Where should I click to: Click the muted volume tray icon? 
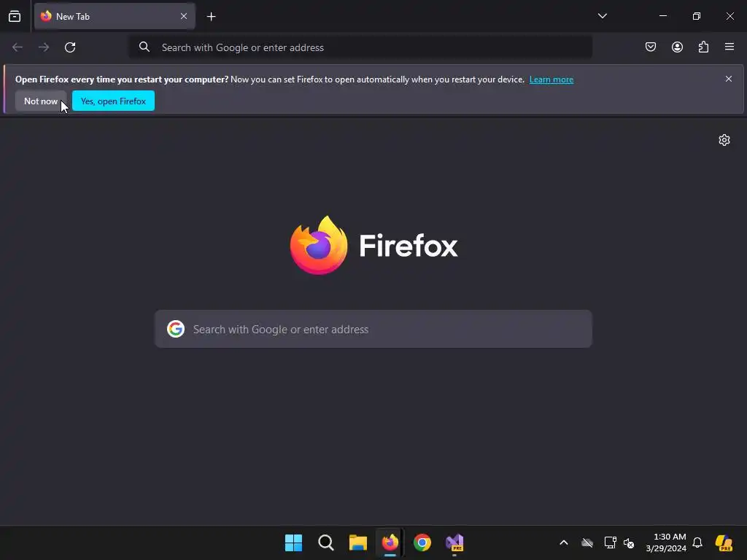(x=629, y=542)
